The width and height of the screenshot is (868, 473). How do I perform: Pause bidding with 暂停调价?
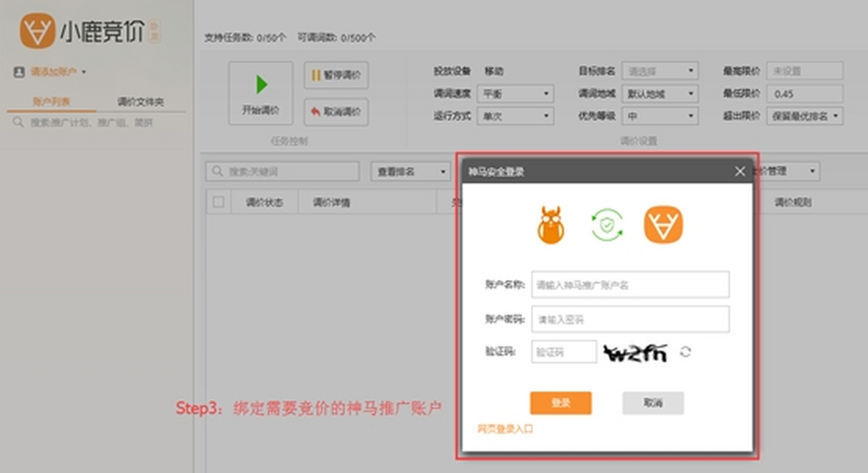pos(336,75)
